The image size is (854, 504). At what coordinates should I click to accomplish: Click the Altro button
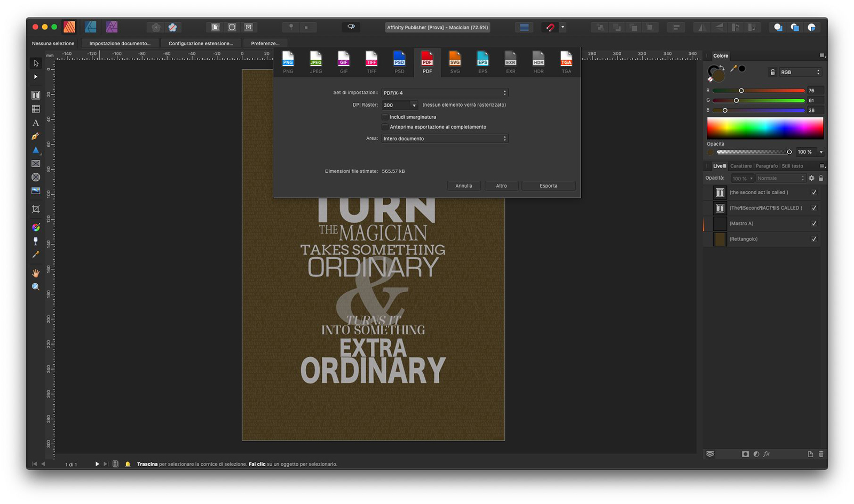501,186
